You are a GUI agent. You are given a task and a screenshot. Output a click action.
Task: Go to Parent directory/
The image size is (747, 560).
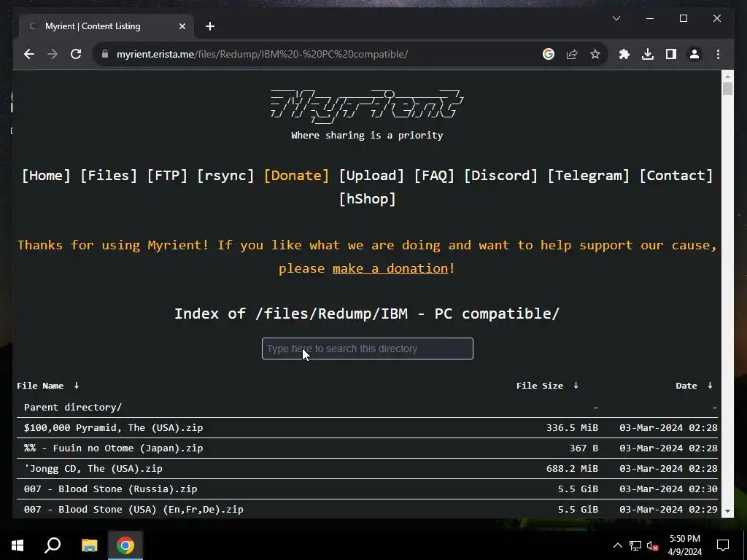coord(73,408)
